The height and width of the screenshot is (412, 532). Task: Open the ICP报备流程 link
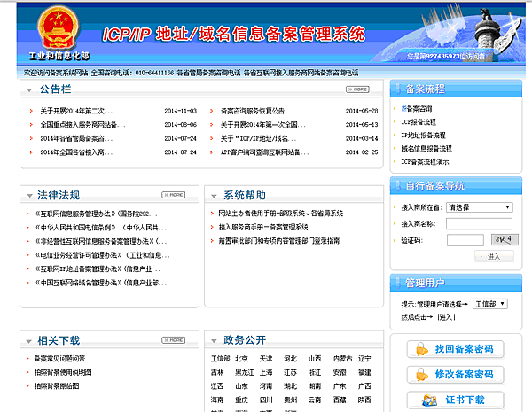[419, 121]
